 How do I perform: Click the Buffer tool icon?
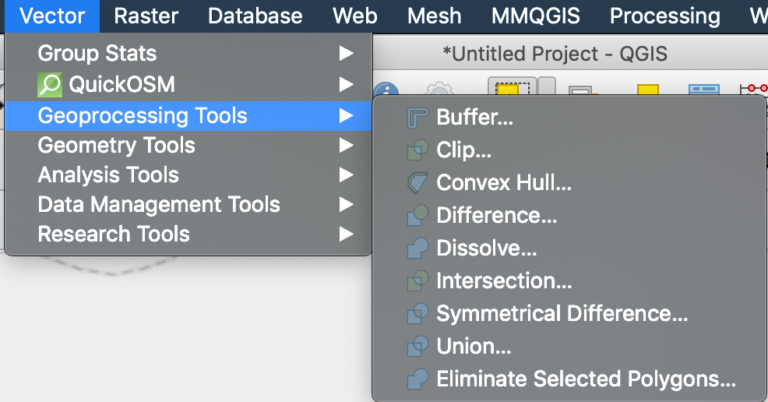[418, 118]
